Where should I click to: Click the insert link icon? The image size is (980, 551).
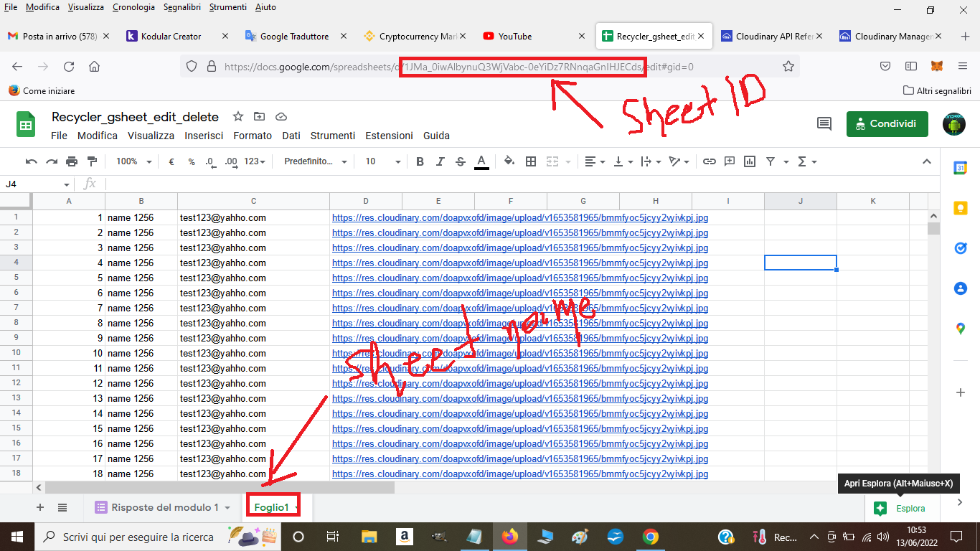tap(709, 161)
